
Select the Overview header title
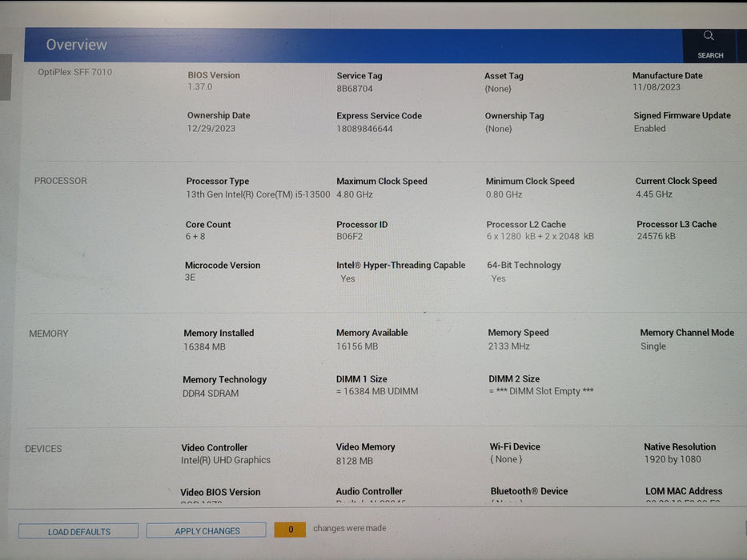point(77,45)
